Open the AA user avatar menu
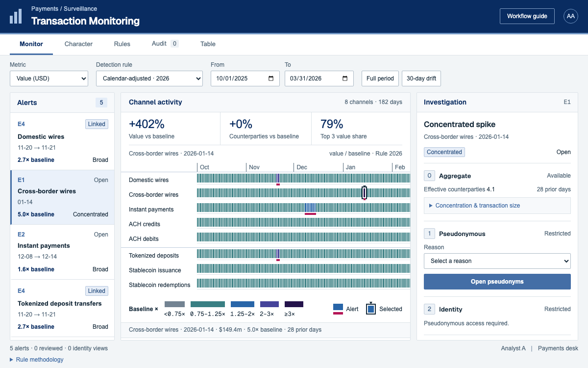 [571, 16]
